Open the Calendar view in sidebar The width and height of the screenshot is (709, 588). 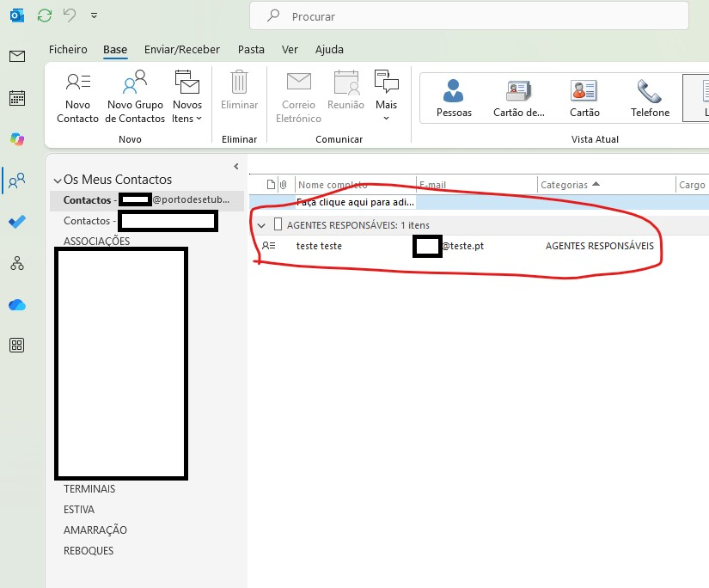17,98
